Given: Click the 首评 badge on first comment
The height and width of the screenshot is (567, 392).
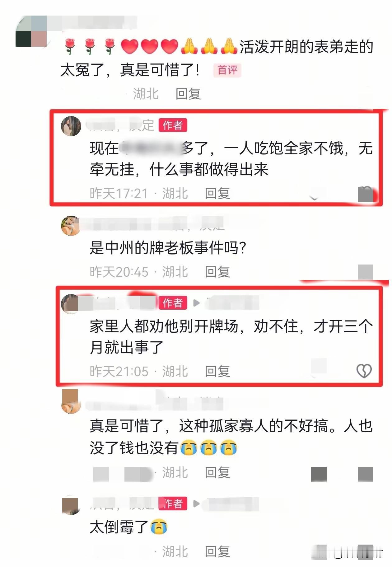Looking at the screenshot, I should click(227, 70).
